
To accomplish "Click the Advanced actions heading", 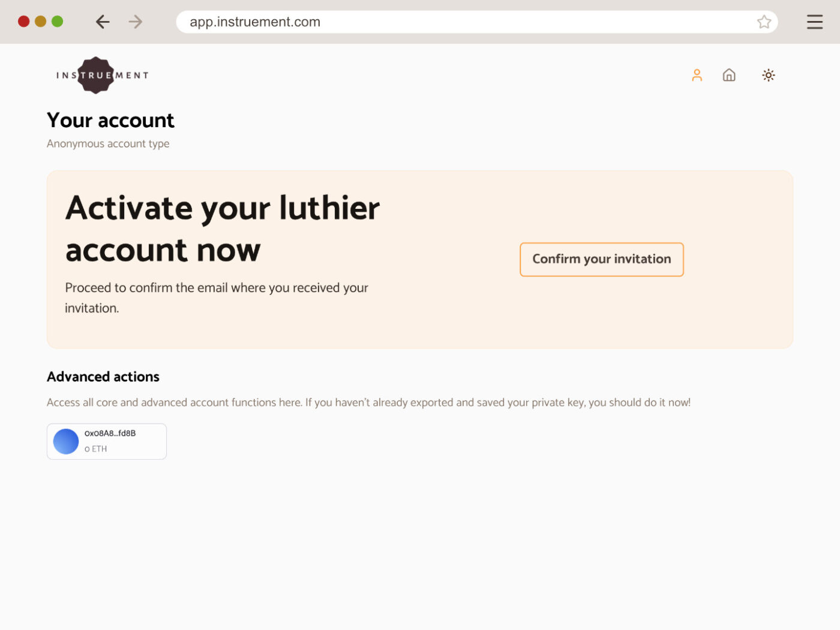I will 103,377.
